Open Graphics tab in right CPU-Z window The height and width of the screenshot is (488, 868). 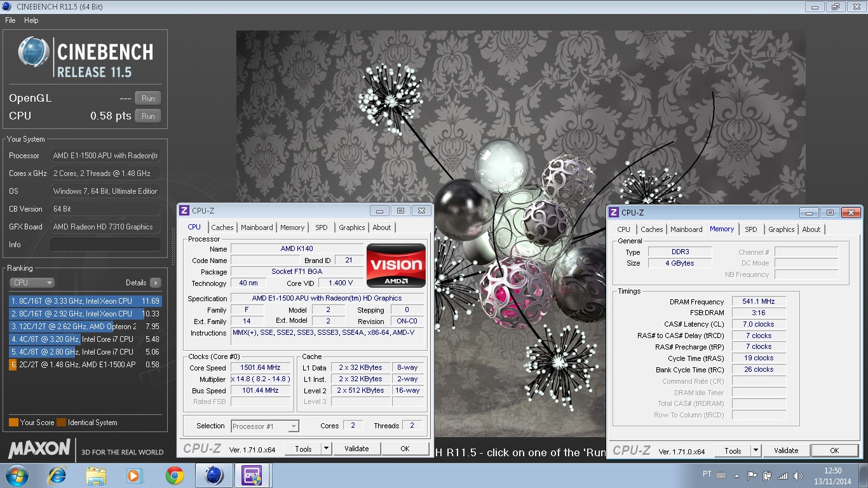point(782,229)
